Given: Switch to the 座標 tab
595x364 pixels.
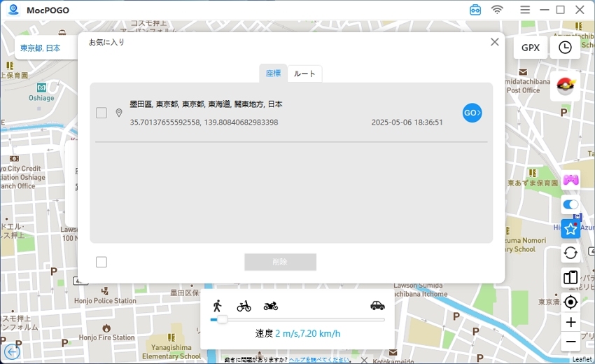Looking at the screenshot, I should pyautogui.click(x=273, y=73).
